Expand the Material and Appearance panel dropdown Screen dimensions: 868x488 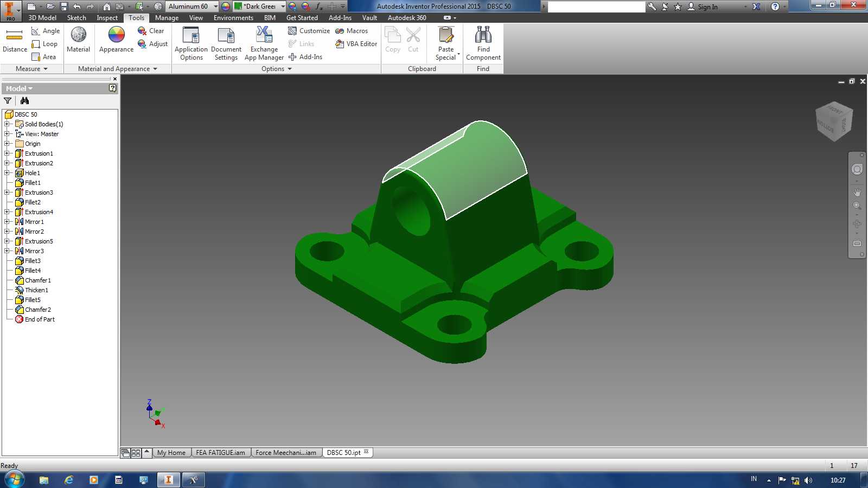coord(118,69)
